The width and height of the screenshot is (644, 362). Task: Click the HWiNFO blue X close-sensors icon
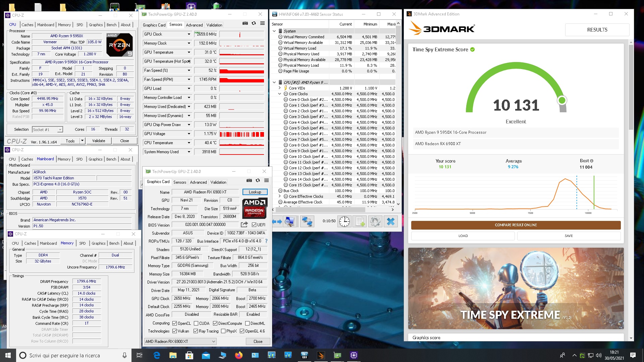391,221
